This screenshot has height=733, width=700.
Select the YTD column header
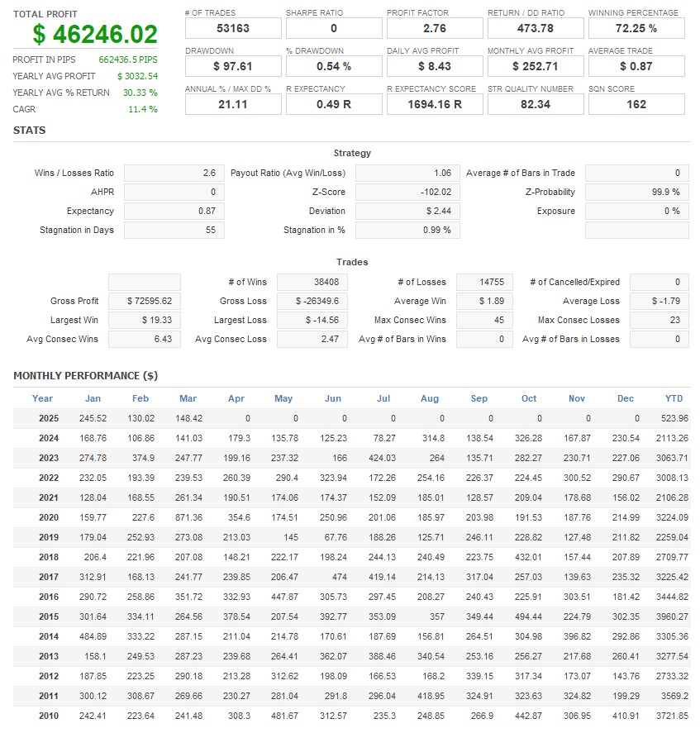click(674, 399)
